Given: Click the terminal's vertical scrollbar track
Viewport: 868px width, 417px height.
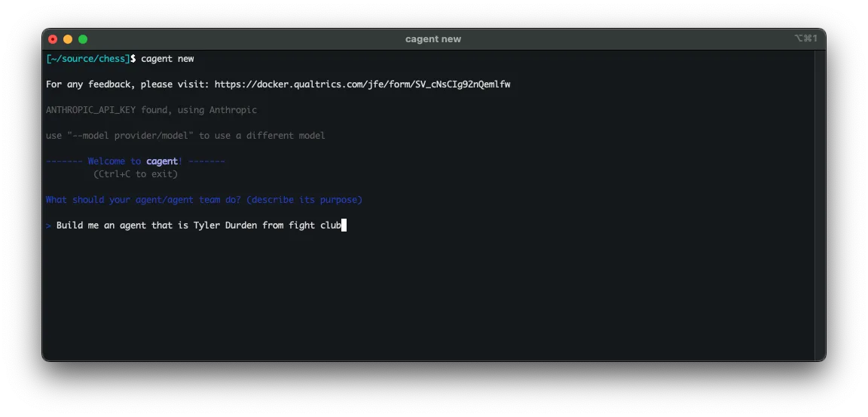Looking at the screenshot, I should [820, 204].
